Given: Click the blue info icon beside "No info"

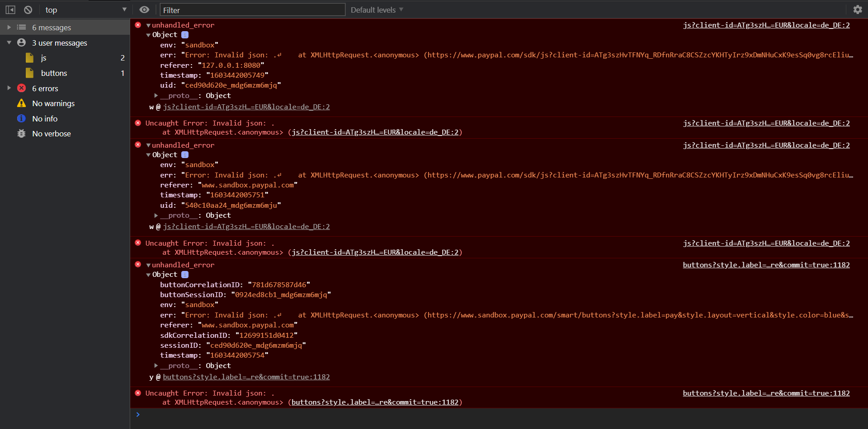Looking at the screenshot, I should pyautogui.click(x=21, y=118).
